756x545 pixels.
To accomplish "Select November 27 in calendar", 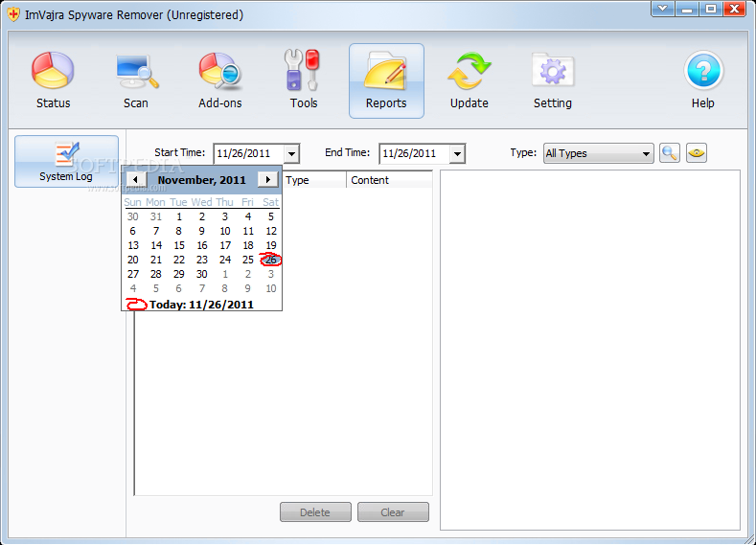I will (x=132, y=274).
